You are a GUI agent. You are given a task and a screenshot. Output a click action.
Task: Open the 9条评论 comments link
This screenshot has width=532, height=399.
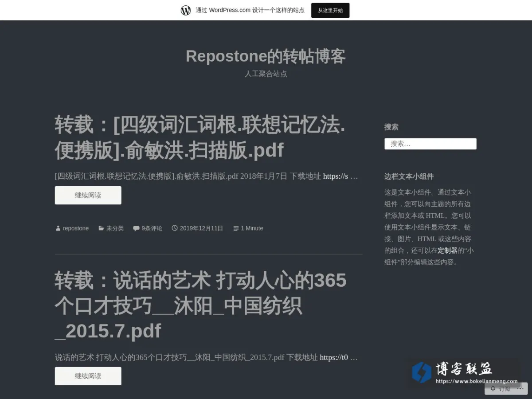[x=152, y=228]
